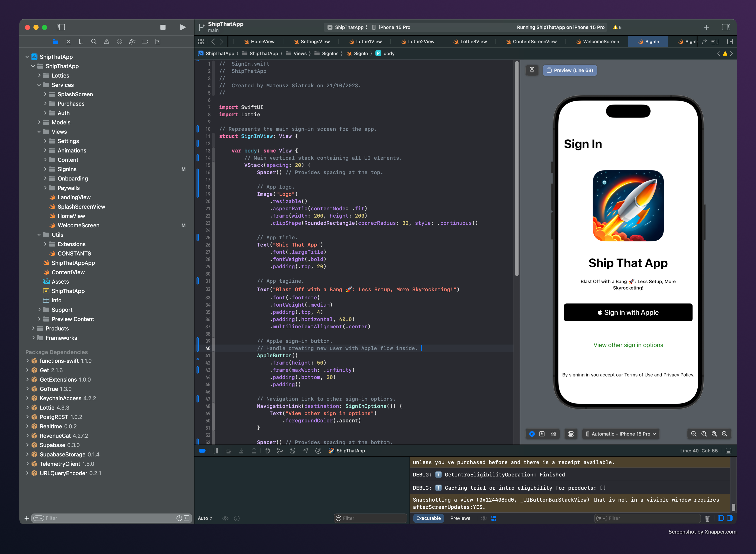Screen dimensions: 756x554
Task: Select the Previews console tab
Action: (460, 518)
